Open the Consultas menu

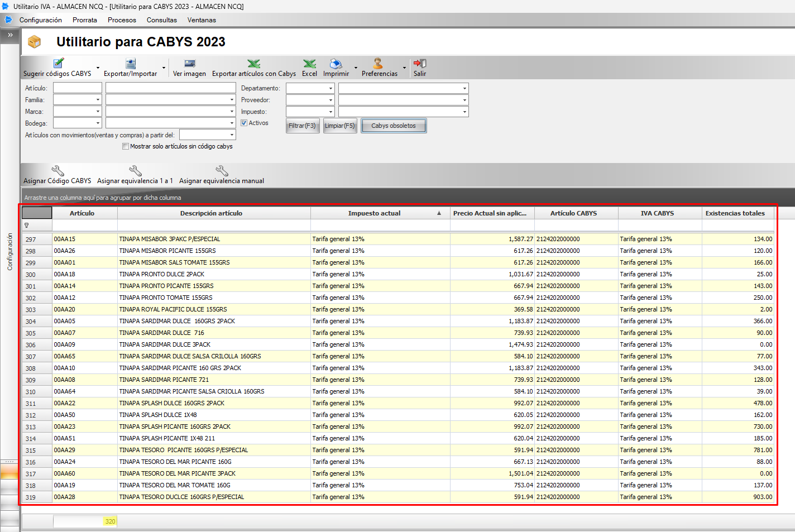tap(161, 20)
